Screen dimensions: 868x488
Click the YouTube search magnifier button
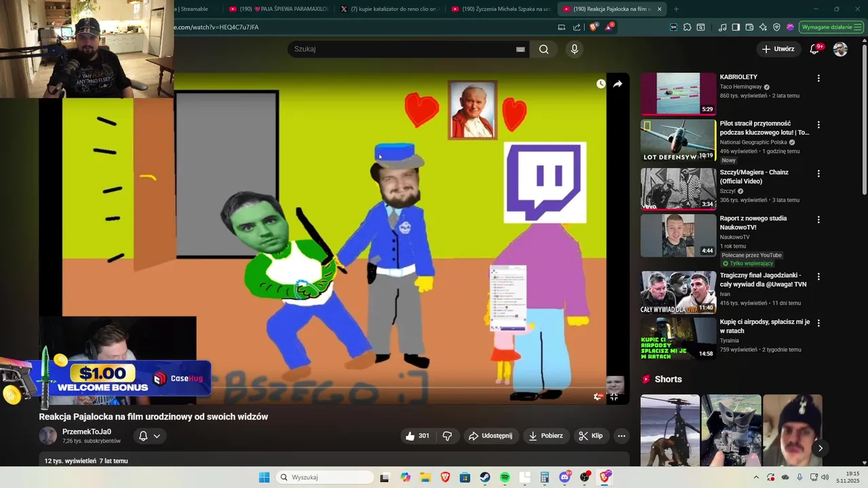[544, 49]
